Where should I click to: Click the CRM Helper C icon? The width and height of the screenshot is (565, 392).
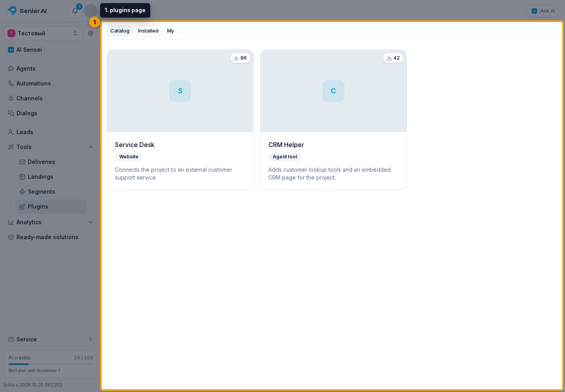334,91
